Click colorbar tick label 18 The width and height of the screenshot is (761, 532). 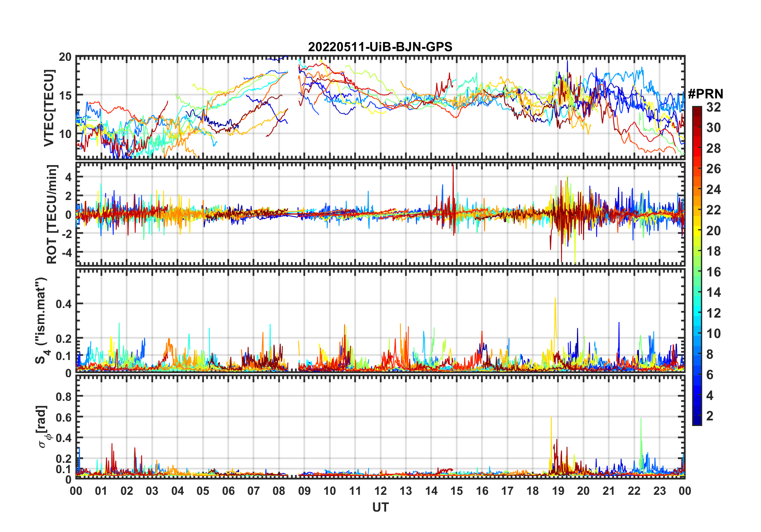(714, 251)
